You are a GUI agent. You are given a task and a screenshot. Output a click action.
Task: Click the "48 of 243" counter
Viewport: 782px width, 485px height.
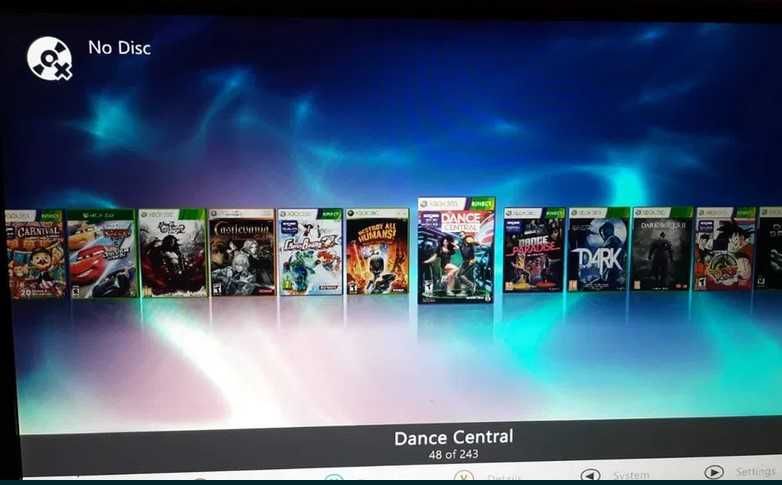[453, 455]
